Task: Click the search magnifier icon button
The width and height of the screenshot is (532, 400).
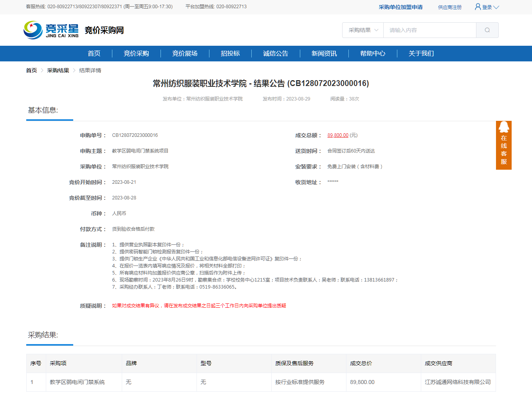Action: coord(487,30)
